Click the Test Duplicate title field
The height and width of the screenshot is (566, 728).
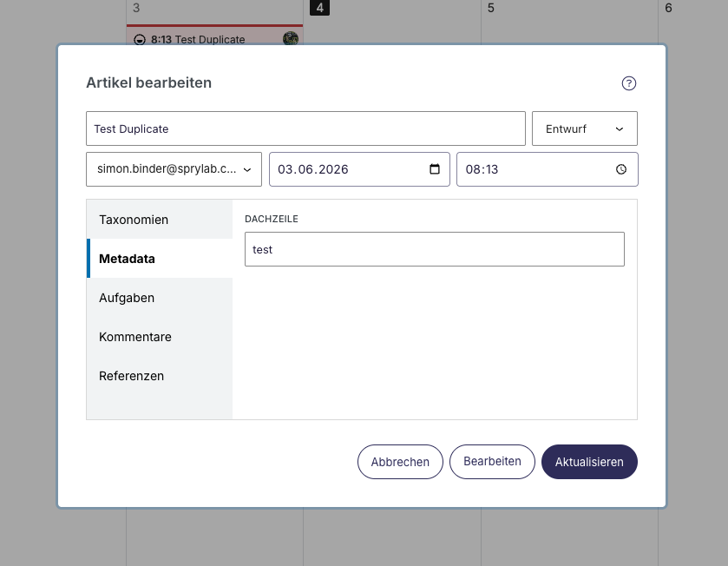pos(306,128)
